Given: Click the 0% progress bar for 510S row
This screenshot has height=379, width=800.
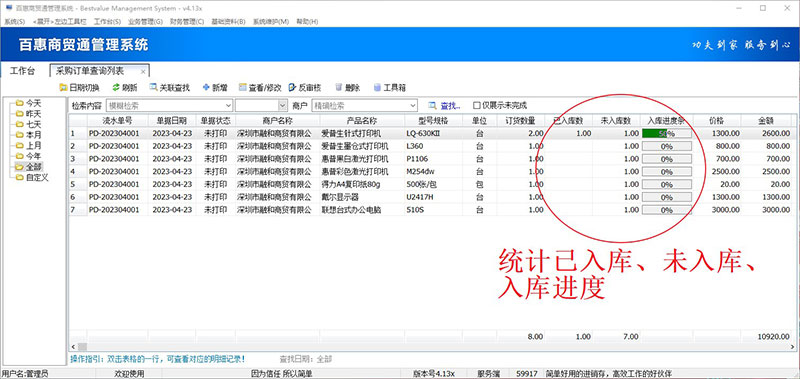Looking at the screenshot, I should [x=666, y=210].
